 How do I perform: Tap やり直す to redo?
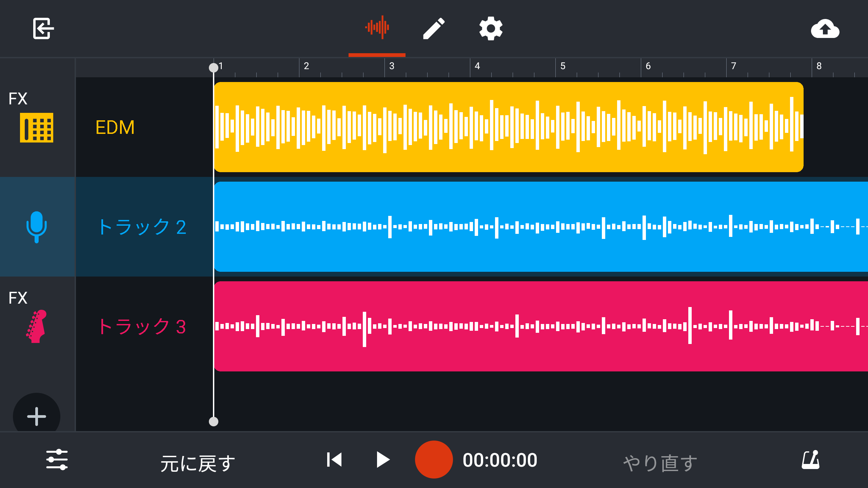660,463
